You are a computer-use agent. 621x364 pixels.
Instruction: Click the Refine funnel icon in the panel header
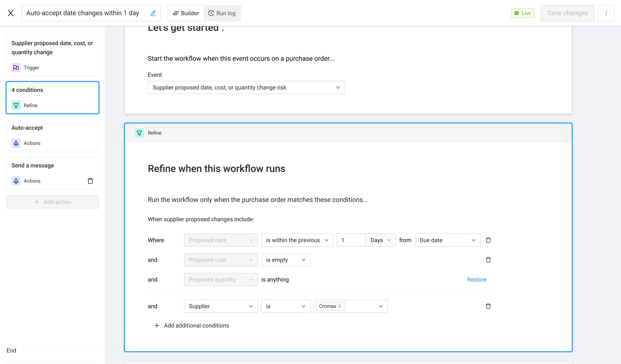[x=139, y=133]
